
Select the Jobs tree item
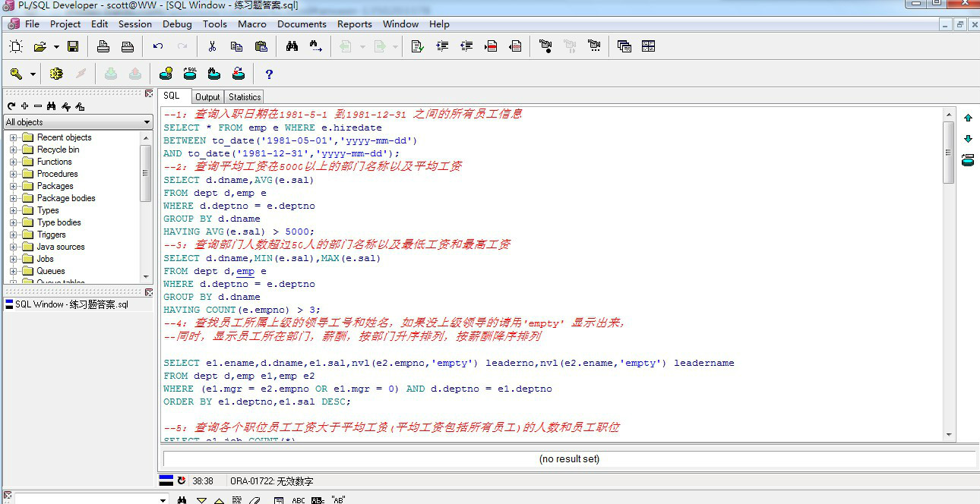[x=45, y=259]
